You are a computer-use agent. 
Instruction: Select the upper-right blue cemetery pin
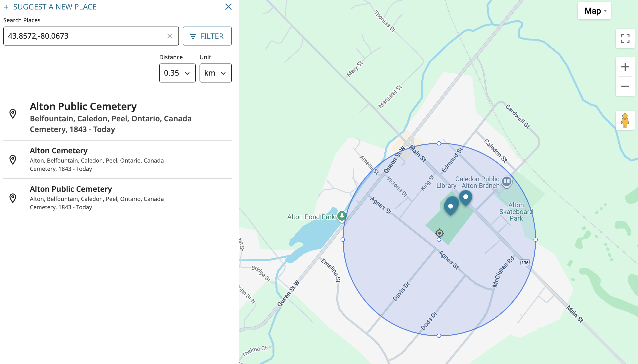(465, 197)
